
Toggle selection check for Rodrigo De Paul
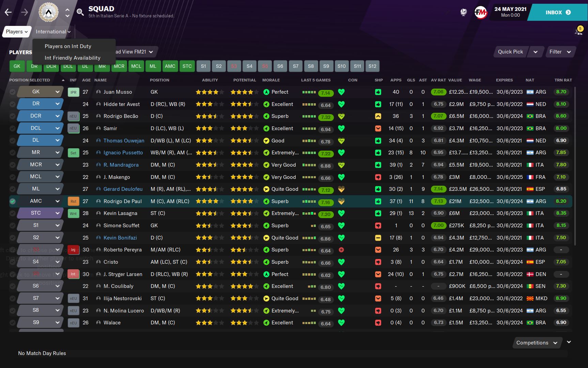point(13,201)
